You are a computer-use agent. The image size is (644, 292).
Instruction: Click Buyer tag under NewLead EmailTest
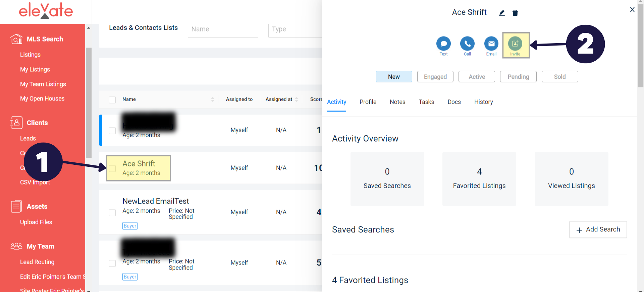click(130, 226)
